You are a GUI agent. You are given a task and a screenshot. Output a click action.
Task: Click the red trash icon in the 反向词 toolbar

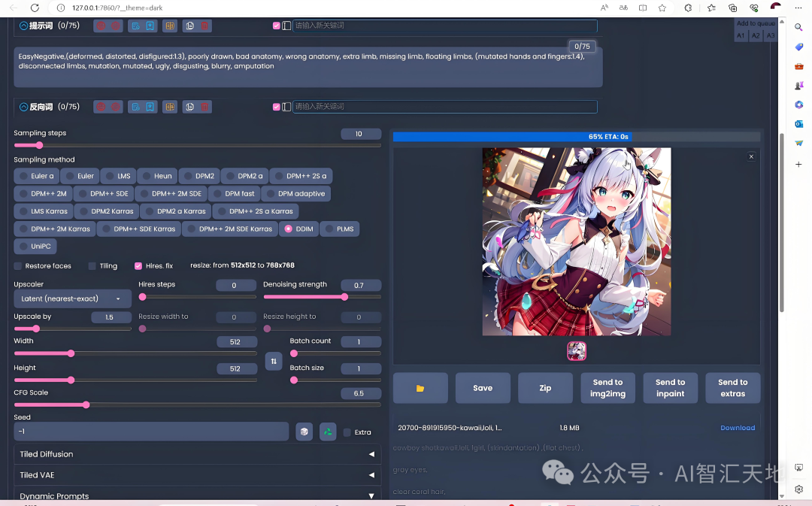click(205, 107)
